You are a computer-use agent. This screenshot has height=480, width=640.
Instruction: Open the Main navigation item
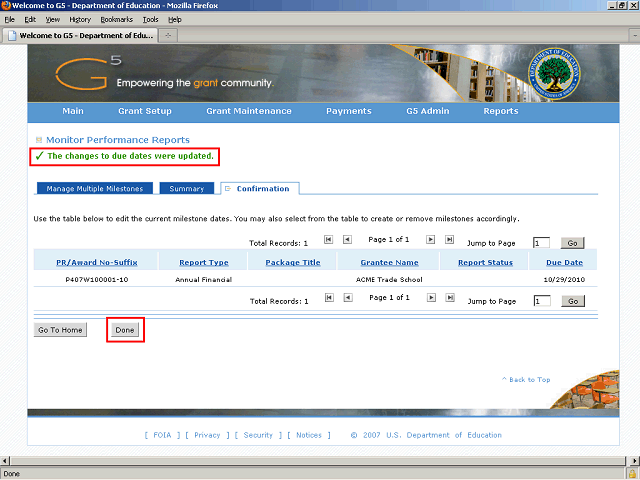click(x=73, y=111)
